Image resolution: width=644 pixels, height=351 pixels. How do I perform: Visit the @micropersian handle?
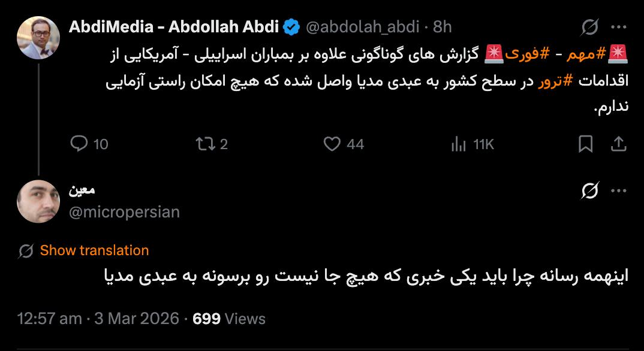click(125, 212)
